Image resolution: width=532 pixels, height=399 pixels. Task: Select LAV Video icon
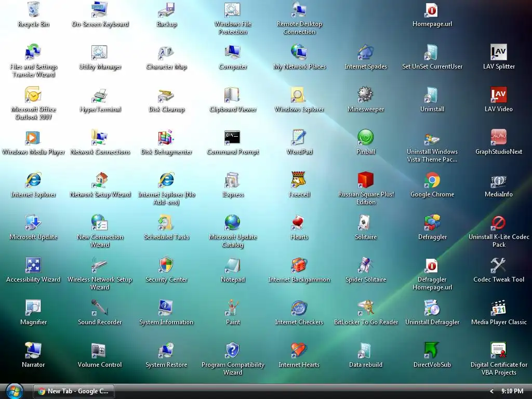point(499,95)
